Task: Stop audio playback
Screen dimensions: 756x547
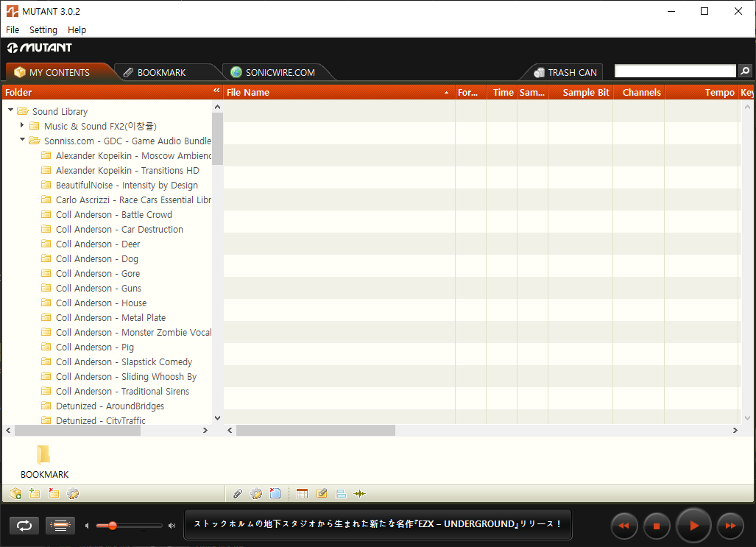Action: pos(656,526)
